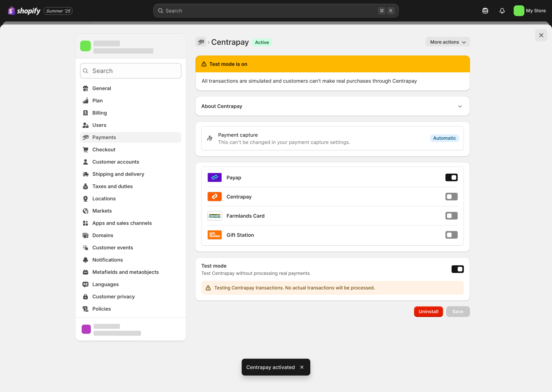
Task: Click the settings sidebar Search field
Action: click(131, 71)
